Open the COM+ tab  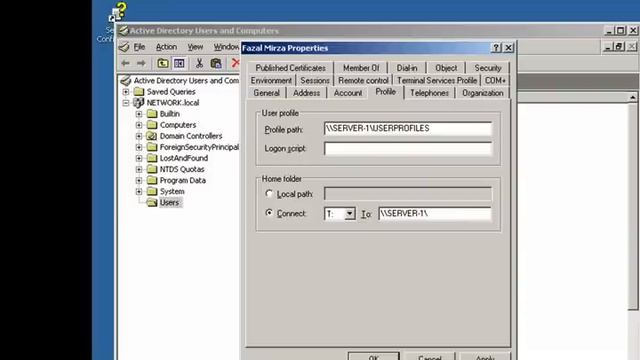click(x=495, y=80)
